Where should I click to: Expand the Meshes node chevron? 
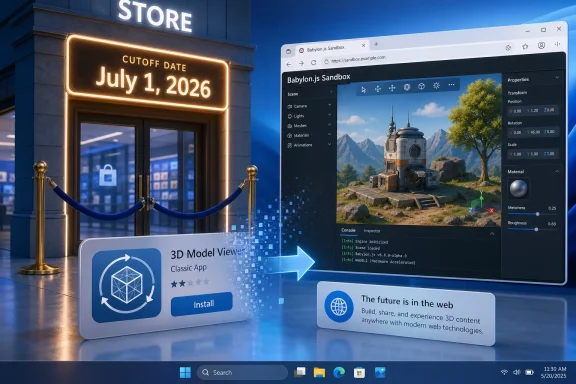click(330, 125)
